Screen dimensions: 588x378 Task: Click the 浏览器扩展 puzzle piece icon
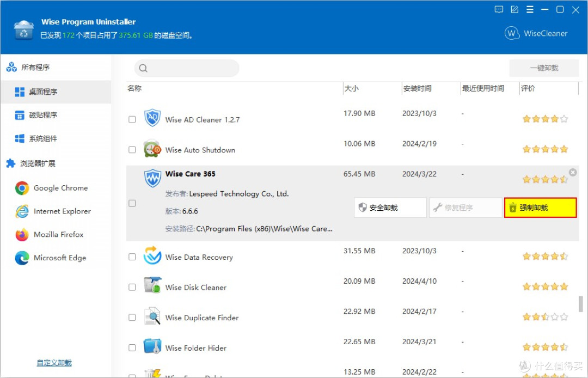tap(11, 163)
